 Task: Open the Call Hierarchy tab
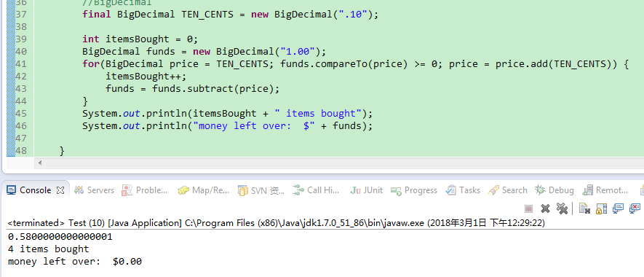pos(317,190)
